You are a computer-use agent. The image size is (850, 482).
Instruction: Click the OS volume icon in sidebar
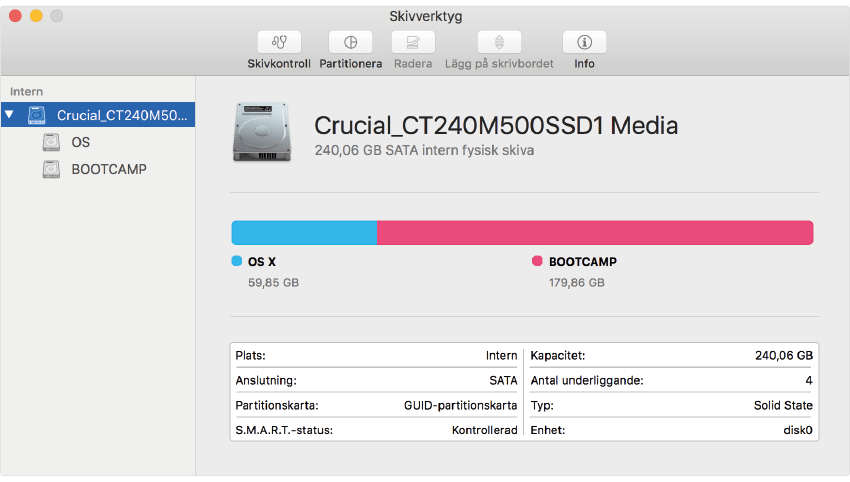(x=51, y=142)
